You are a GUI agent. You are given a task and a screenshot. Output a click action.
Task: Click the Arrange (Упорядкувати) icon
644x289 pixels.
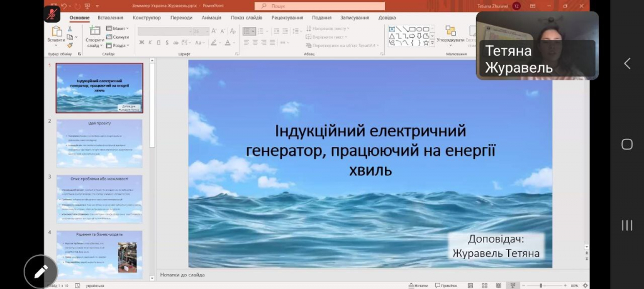pyautogui.click(x=450, y=33)
